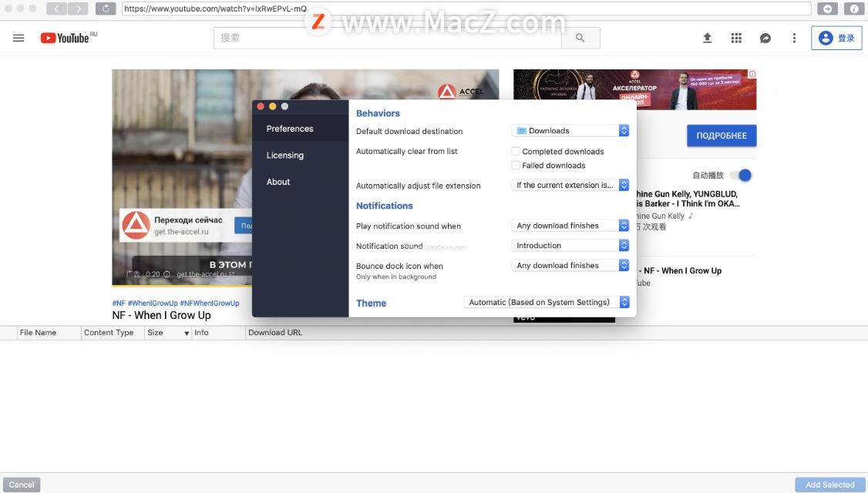The height and width of the screenshot is (493, 868).
Task: Open Play notification sound when dropdown
Action: click(570, 225)
